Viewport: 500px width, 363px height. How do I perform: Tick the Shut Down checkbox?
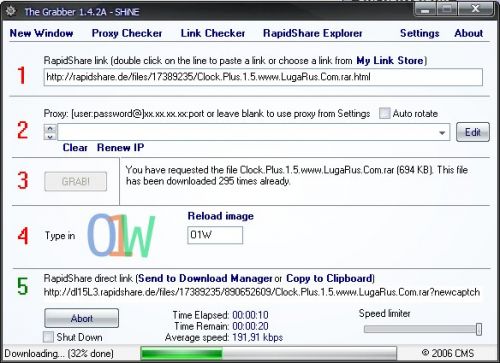48,337
